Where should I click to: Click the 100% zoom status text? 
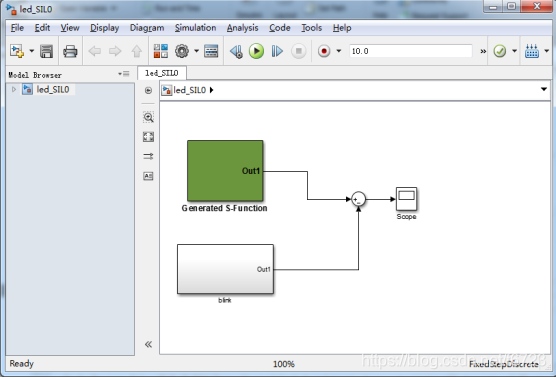click(x=284, y=364)
